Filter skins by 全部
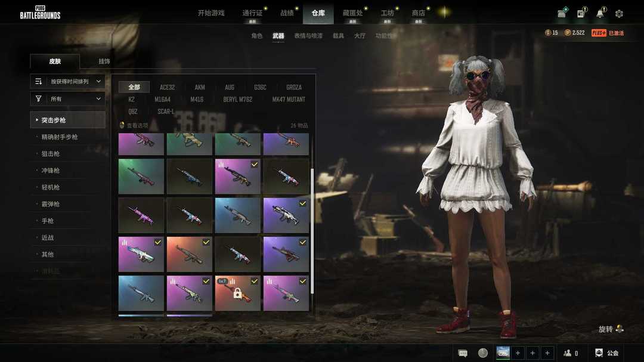644x362 pixels. tap(134, 87)
